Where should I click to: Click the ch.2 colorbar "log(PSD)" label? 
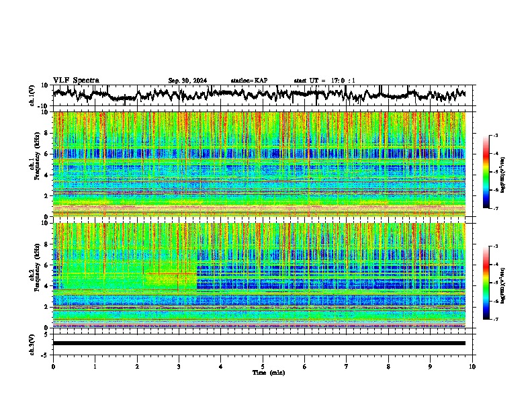[502, 285]
